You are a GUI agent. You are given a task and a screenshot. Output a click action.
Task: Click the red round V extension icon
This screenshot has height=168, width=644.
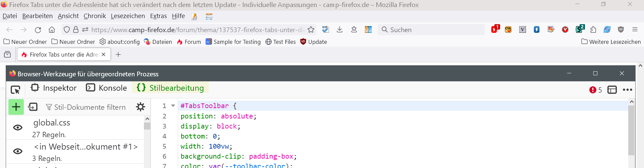tap(565, 29)
